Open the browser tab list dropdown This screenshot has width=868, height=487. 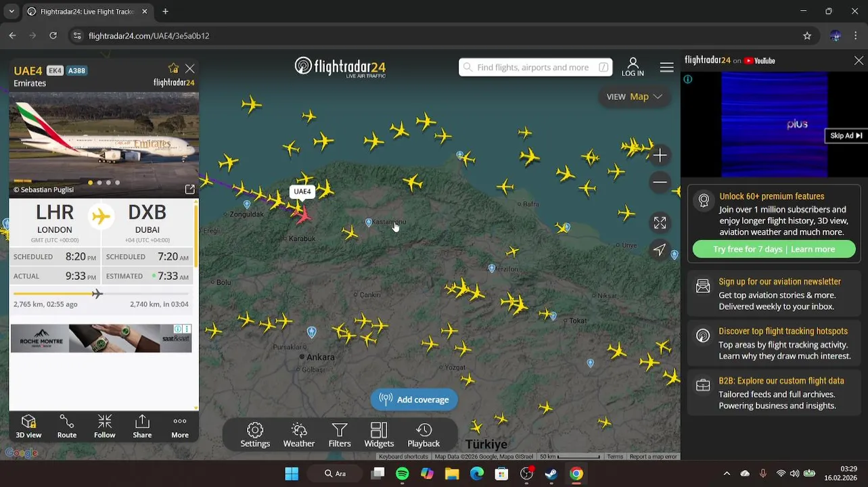12,11
